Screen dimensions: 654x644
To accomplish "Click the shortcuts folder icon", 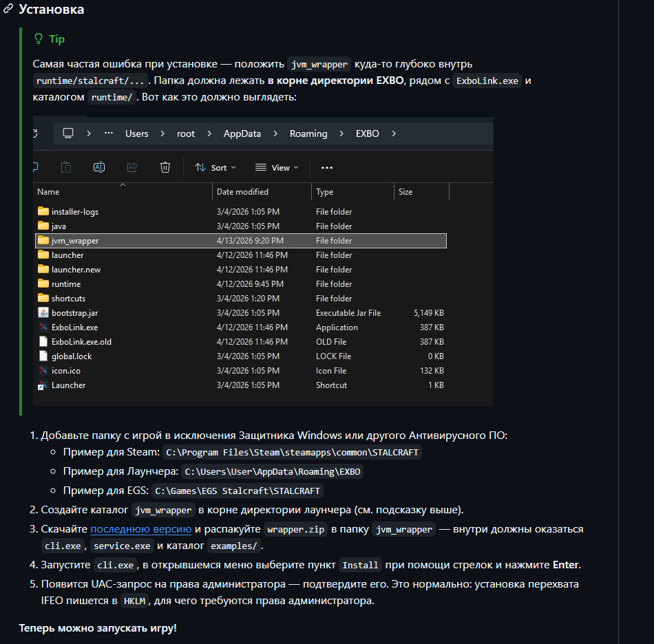I will click(x=43, y=298).
